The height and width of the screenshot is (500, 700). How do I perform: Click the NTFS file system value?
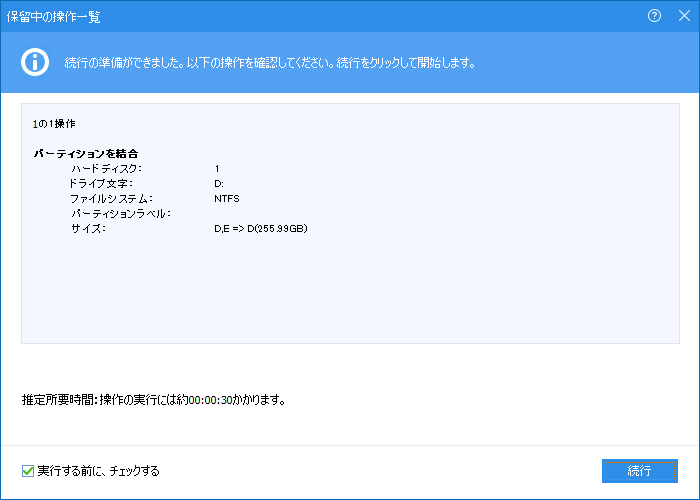(x=227, y=199)
